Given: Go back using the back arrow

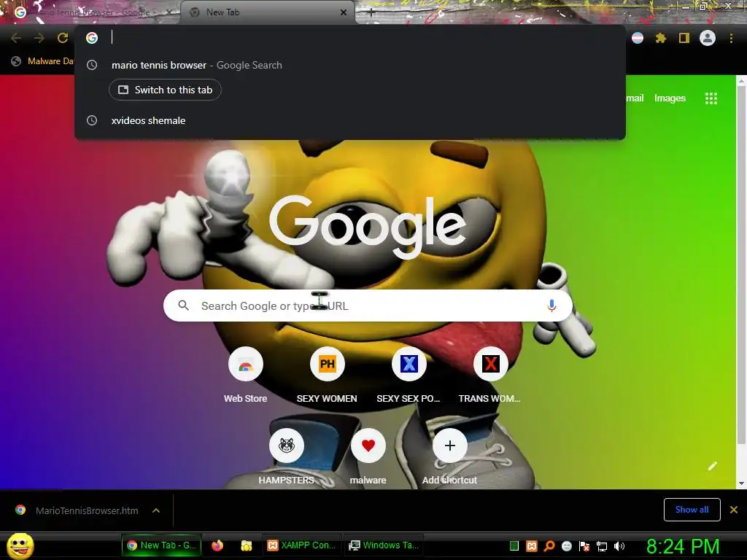Looking at the screenshot, I should pyautogui.click(x=16, y=38).
